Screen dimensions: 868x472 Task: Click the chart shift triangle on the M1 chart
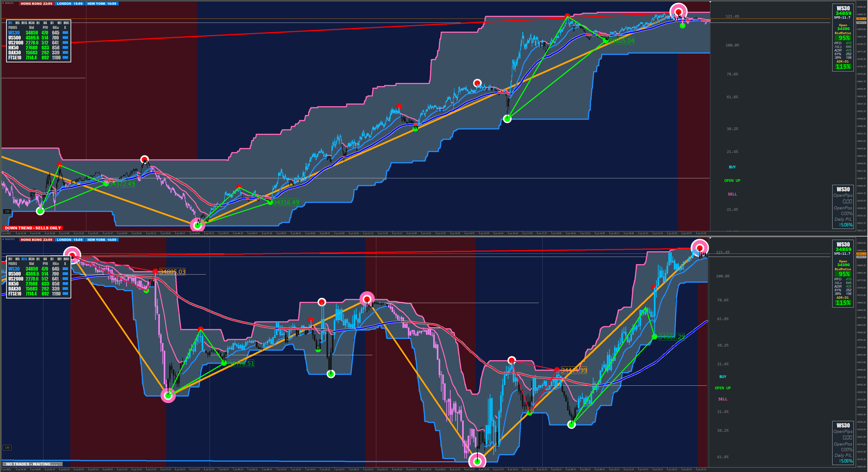pyautogui.click(x=710, y=2)
